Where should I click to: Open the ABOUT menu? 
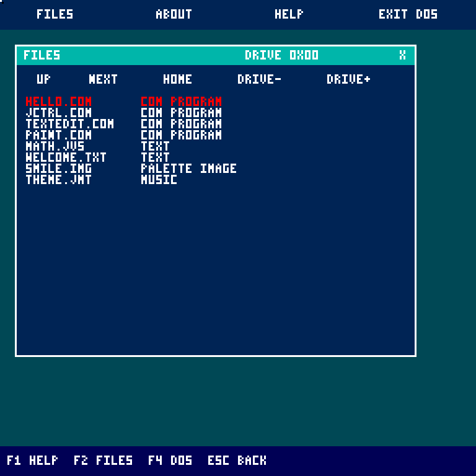pos(174,14)
